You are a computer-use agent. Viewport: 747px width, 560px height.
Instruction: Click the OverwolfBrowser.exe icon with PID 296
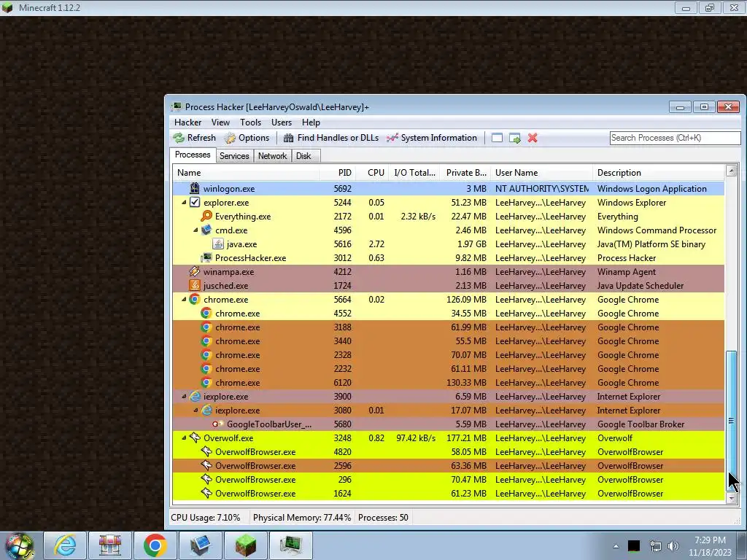click(x=206, y=480)
